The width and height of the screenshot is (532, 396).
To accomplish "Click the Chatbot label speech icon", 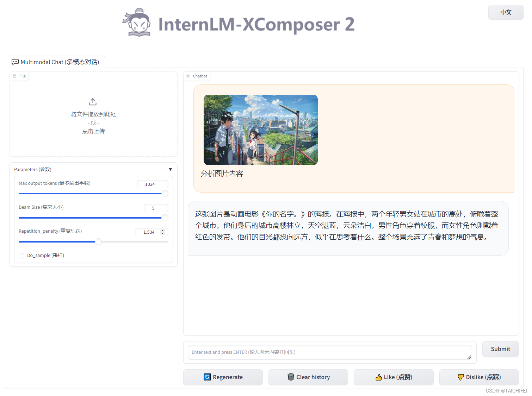I will [188, 76].
